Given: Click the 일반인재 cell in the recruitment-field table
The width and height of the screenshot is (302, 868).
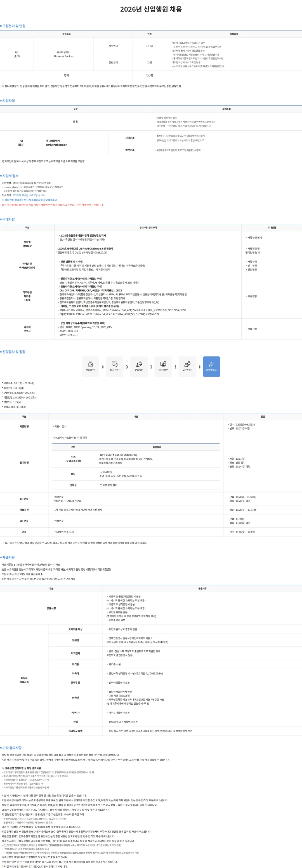Looking at the screenshot, I should click(113, 62).
